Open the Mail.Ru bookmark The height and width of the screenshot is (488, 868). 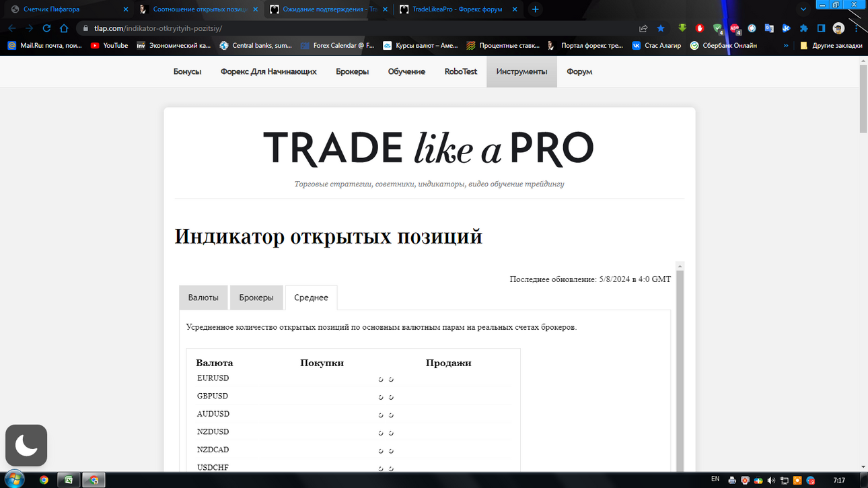tap(44, 46)
